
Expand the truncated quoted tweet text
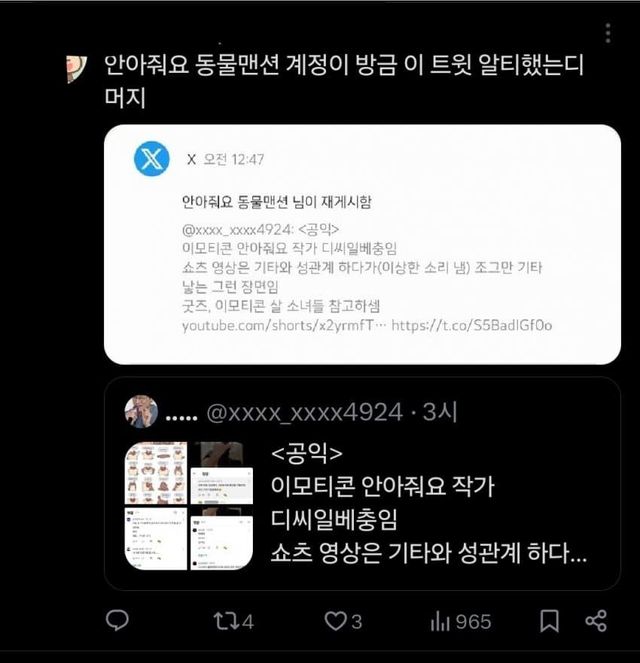click(429, 553)
